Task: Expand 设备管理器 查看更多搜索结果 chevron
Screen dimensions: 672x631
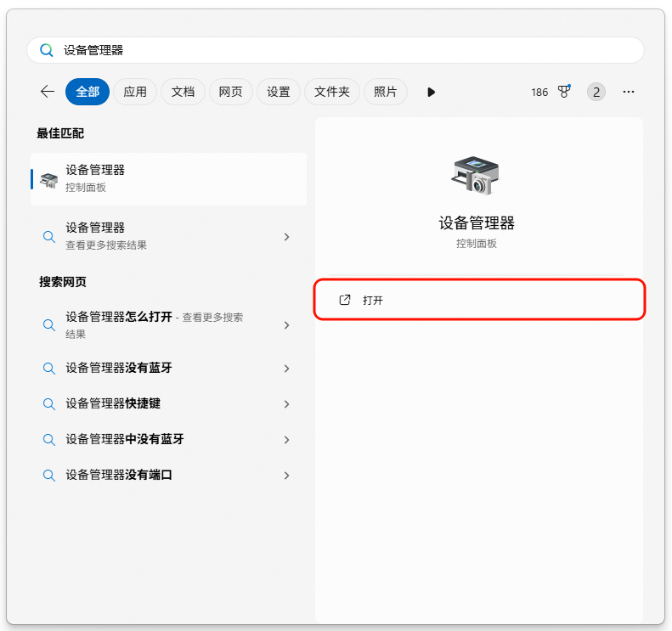Action: tap(287, 237)
